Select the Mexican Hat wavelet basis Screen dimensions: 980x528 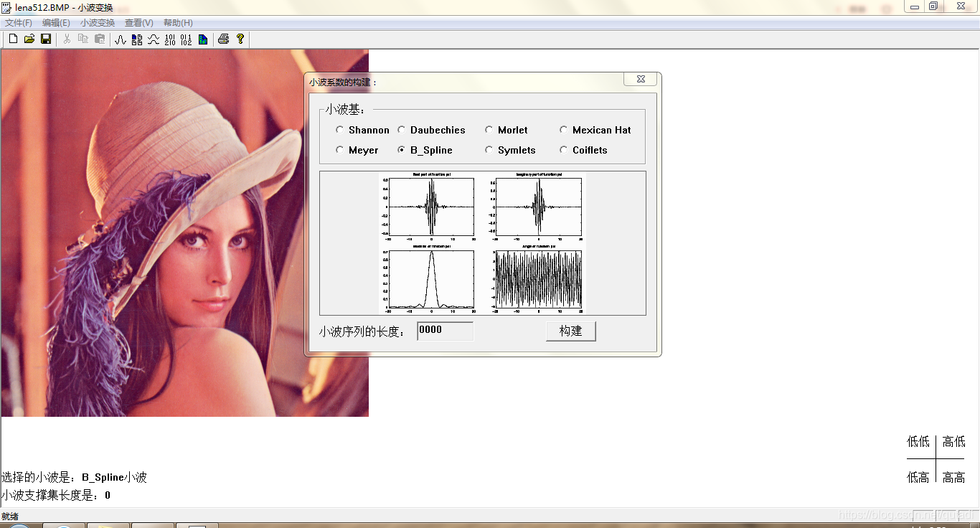(x=595, y=130)
